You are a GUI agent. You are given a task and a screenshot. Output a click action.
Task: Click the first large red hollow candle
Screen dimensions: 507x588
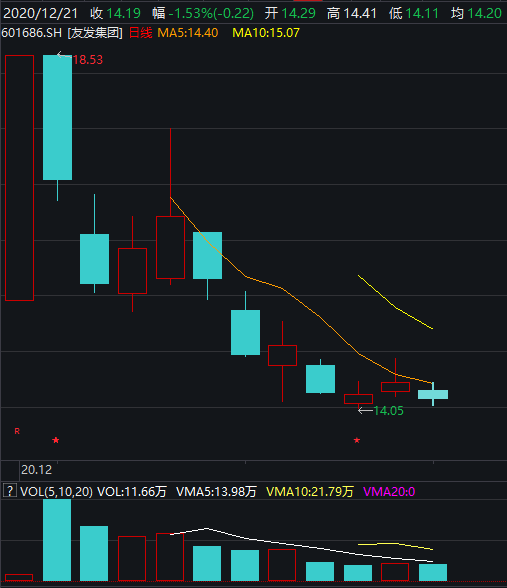pyautogui.click(x=20, y=178)
